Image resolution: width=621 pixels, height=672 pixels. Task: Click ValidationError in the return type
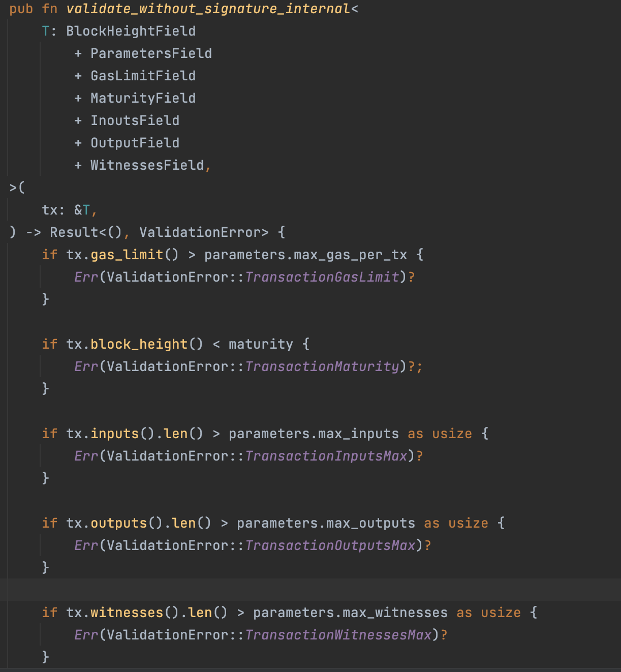point(200,232)
